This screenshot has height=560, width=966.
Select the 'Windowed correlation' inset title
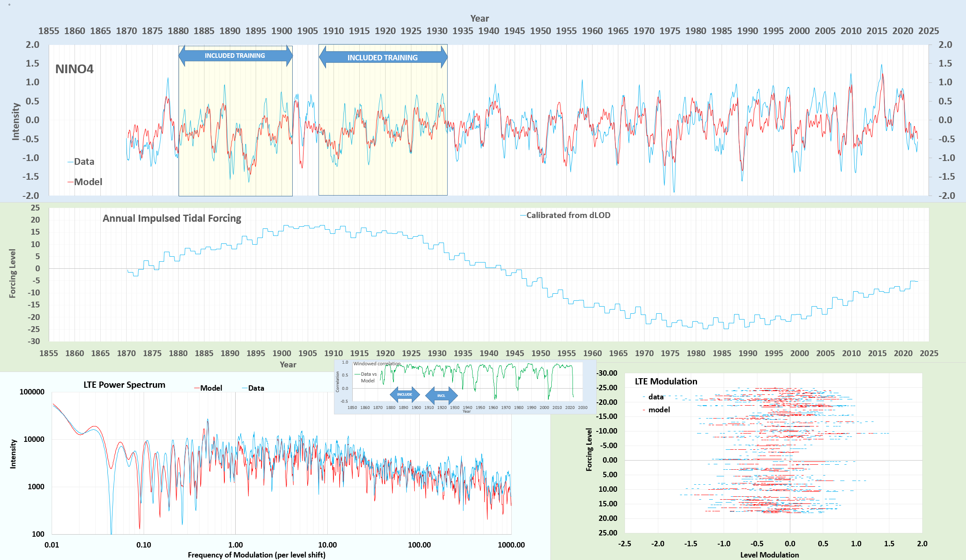pyautogui.click(x=377, y=364)
